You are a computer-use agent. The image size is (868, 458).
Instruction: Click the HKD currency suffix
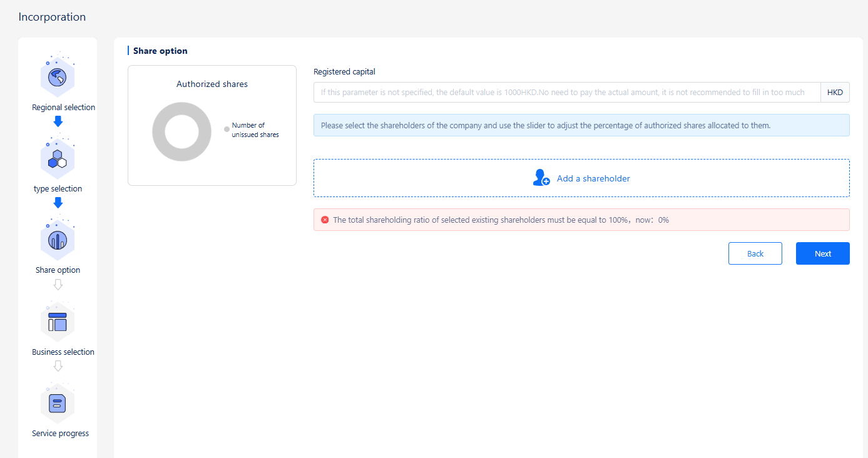835,92
